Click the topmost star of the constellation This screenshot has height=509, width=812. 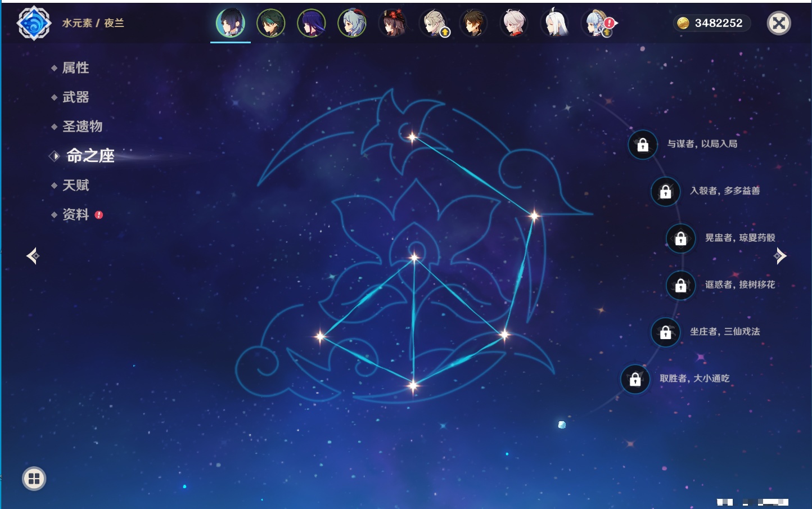pyautogui.click(x=412, y=137)
